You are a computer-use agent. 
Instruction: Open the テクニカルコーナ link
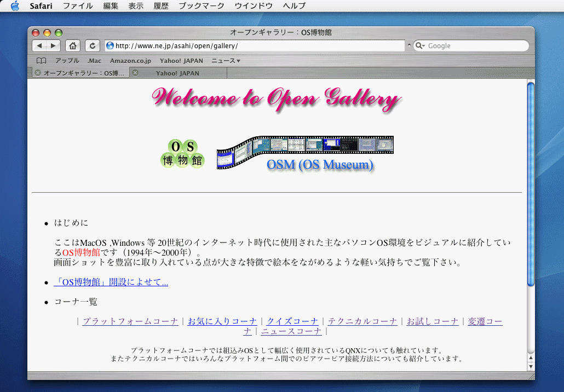pos(362,321)
